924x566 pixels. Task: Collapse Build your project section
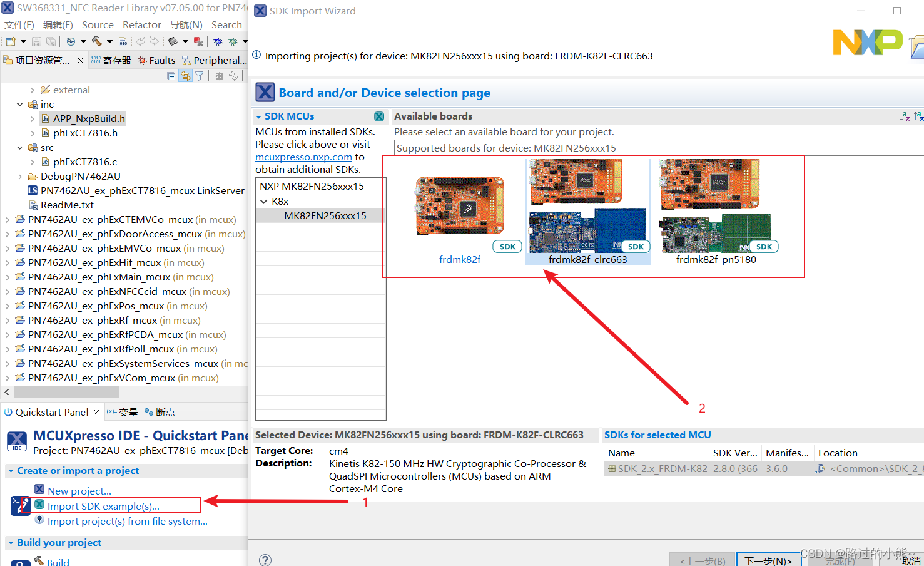coord(11,543)
